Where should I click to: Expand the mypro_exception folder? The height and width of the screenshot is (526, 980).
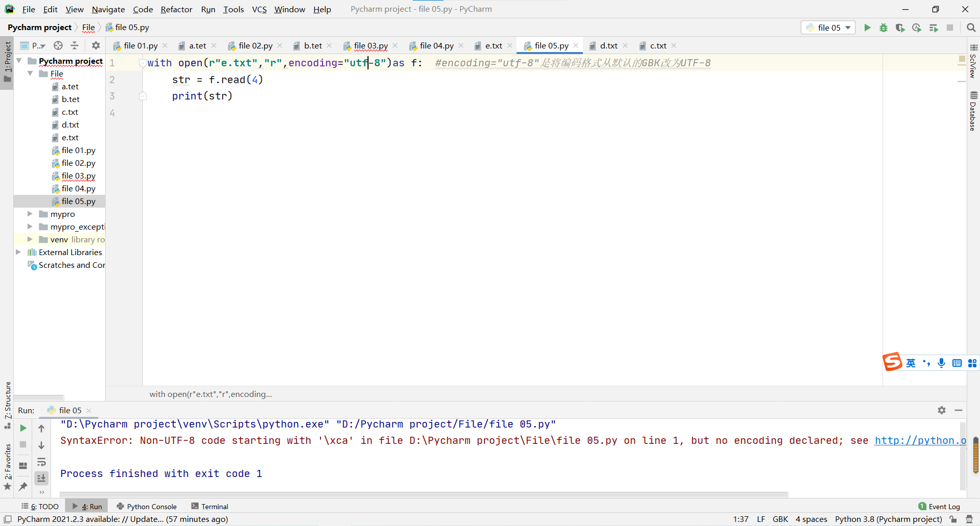point(30,227)
